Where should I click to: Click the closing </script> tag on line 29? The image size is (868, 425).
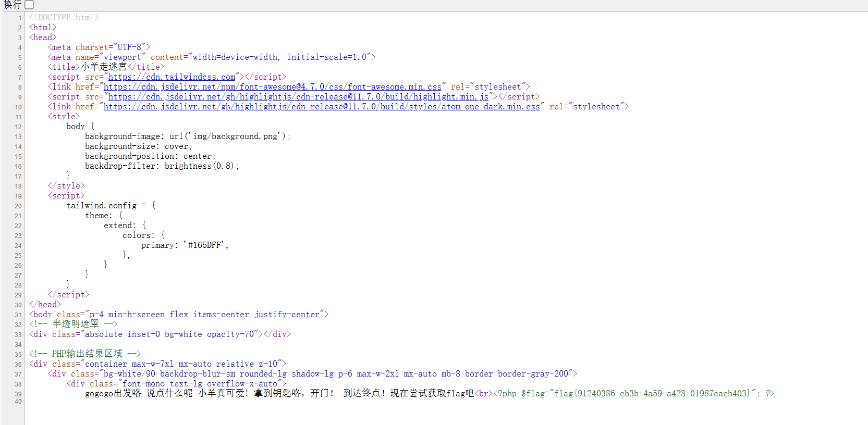[x=68, y=295]
